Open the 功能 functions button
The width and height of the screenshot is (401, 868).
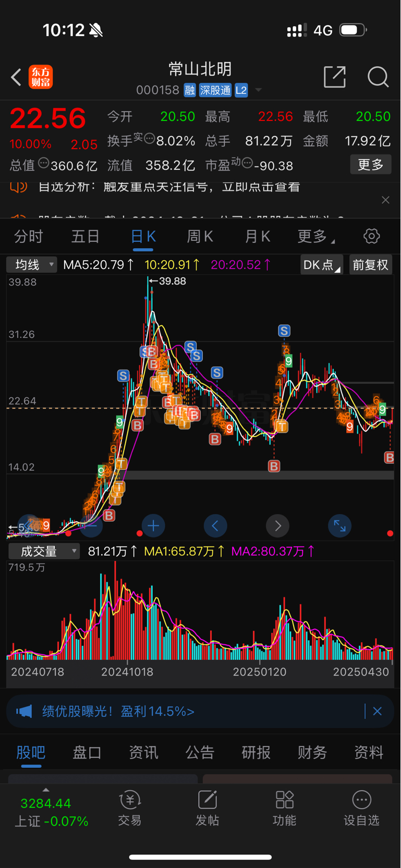(284, 809)
